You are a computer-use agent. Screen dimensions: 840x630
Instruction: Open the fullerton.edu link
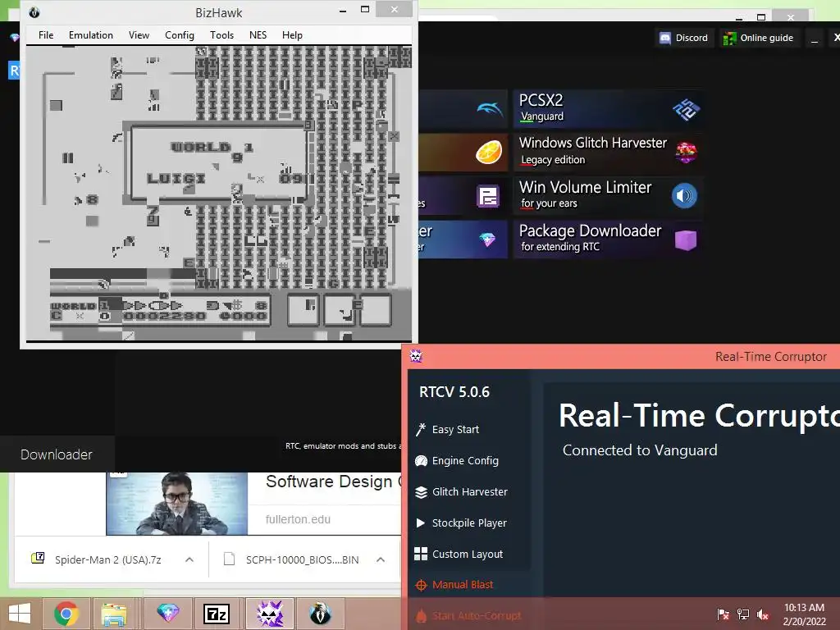(x=298, y=519)
